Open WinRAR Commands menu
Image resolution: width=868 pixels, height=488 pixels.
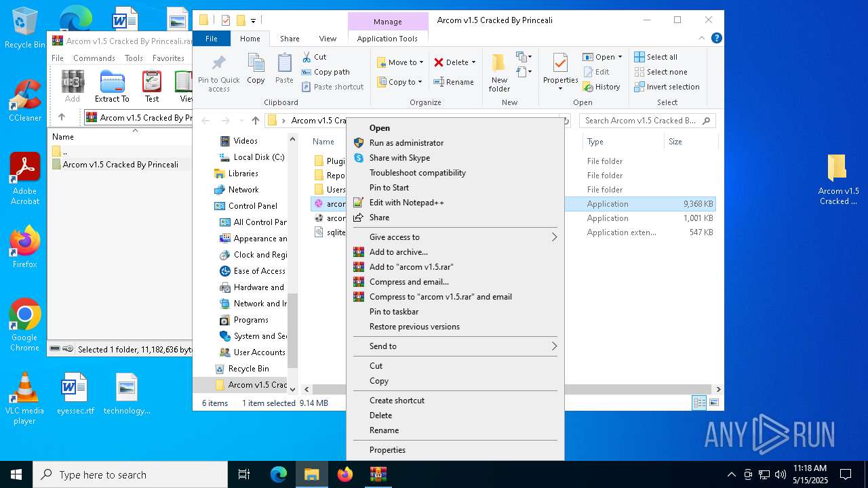[94, 58]
